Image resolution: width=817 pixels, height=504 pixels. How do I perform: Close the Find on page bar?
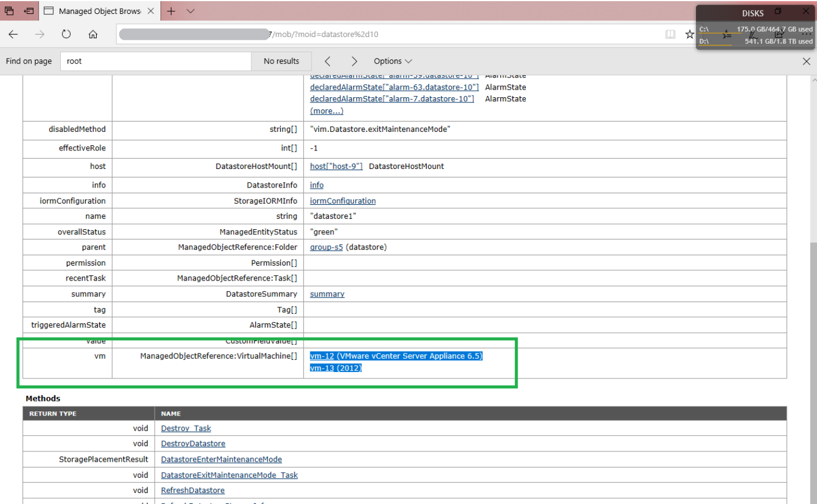(806, 61)
